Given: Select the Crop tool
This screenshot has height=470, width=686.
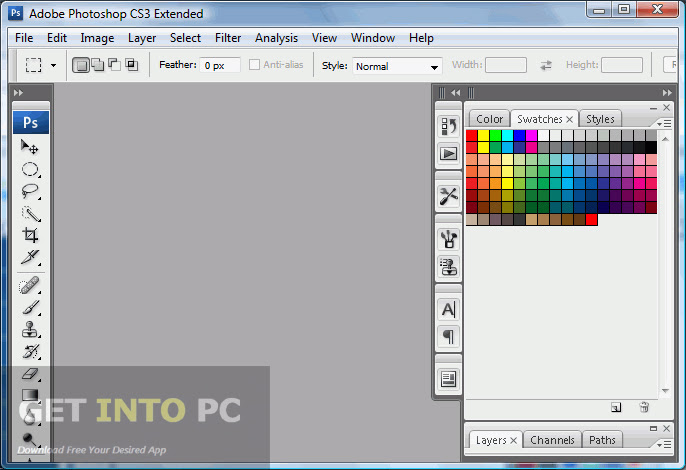Looking at the screenshot, I should tap(30, 235).
